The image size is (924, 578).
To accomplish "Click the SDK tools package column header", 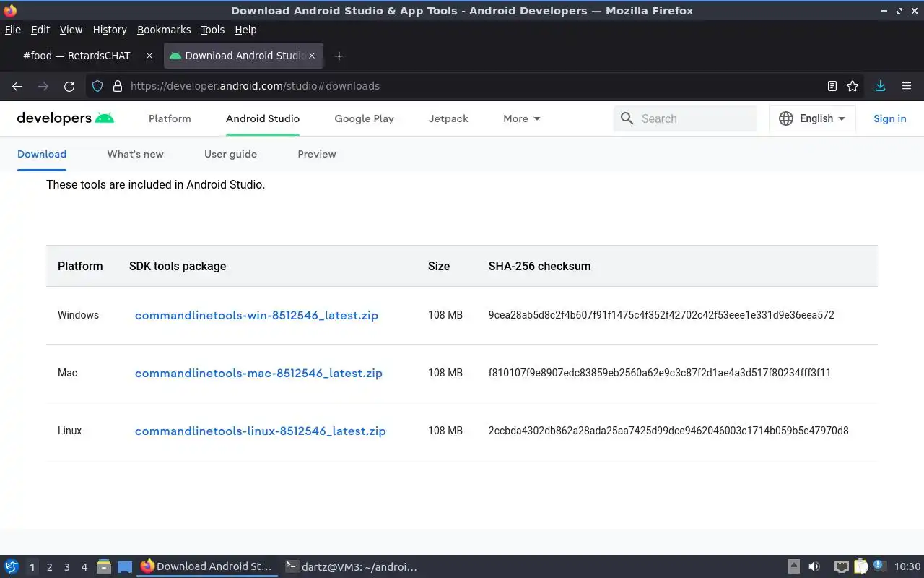I will [178, 266].
